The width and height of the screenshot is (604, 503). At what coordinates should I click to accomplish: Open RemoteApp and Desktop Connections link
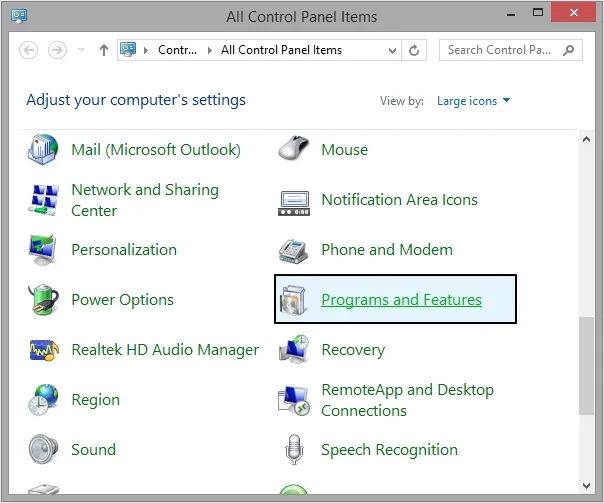[408, 400]
